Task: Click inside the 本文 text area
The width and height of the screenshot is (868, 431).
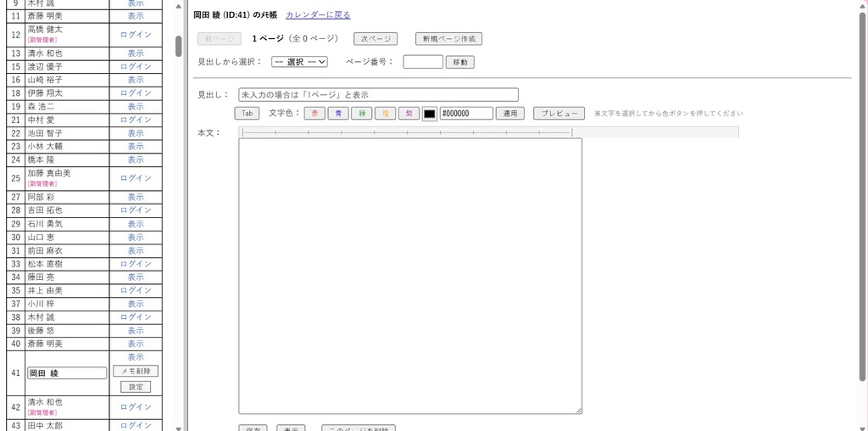Action: click(410, 276)
